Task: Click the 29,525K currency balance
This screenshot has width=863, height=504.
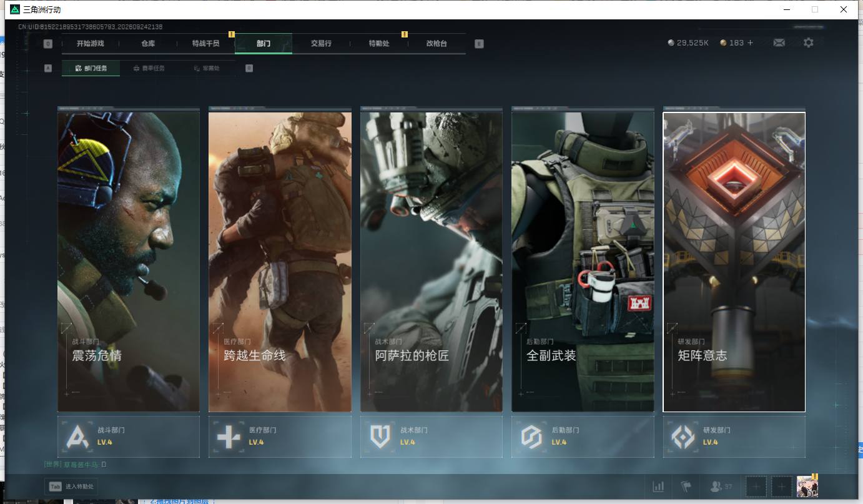Action: pyautogui.click(x=693, y=43)
